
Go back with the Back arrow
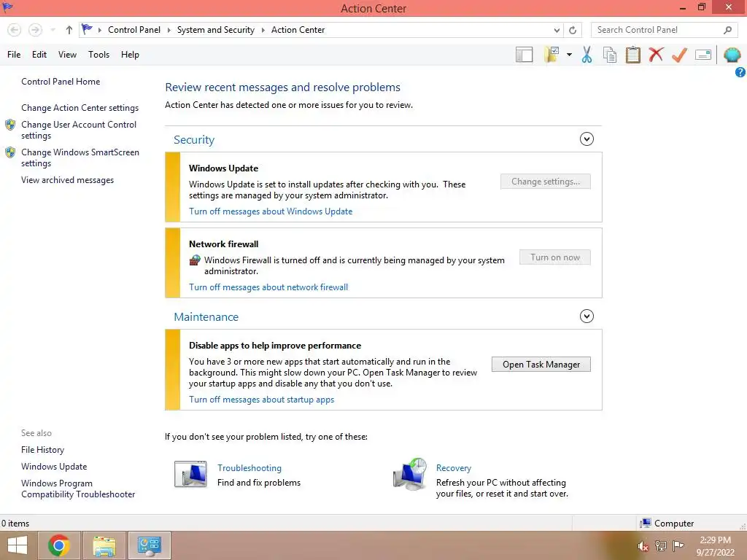(15, 30)
